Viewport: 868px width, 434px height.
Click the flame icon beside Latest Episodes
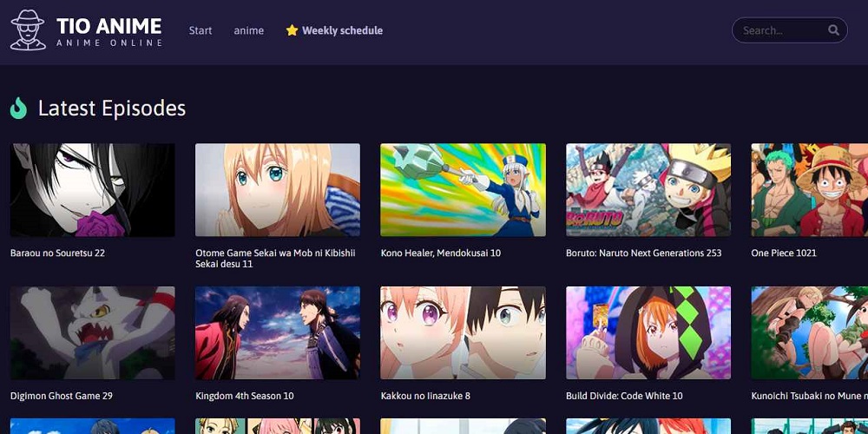pos(18,108)
